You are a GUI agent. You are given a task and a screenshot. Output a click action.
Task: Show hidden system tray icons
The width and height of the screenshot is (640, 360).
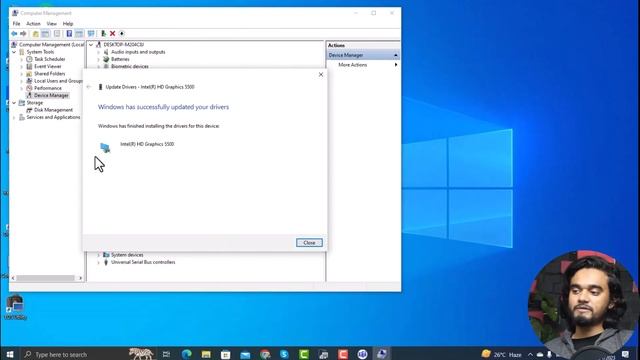530,355
